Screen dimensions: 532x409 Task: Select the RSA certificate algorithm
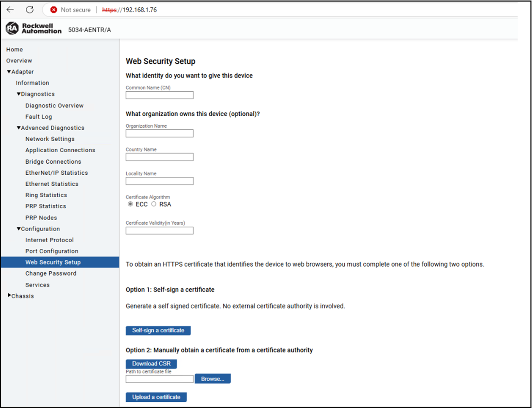[x=154, y=204]
